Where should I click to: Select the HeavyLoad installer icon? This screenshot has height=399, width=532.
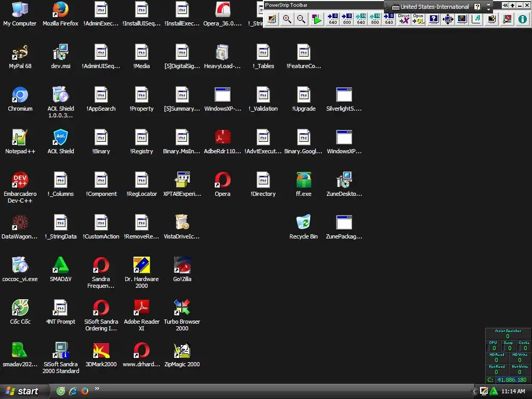(x=222, y=56)
